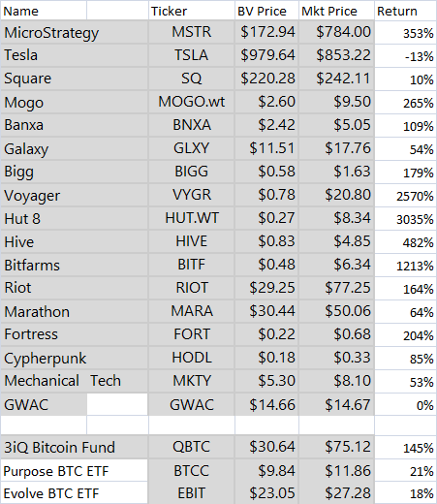Click the Ticker column header

[192, 11]
